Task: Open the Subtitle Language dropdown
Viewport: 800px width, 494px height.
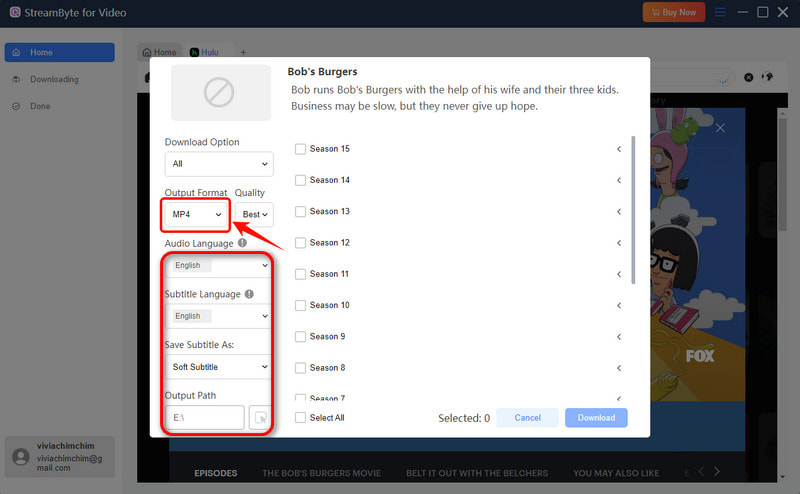Action: tap(219, 316)
